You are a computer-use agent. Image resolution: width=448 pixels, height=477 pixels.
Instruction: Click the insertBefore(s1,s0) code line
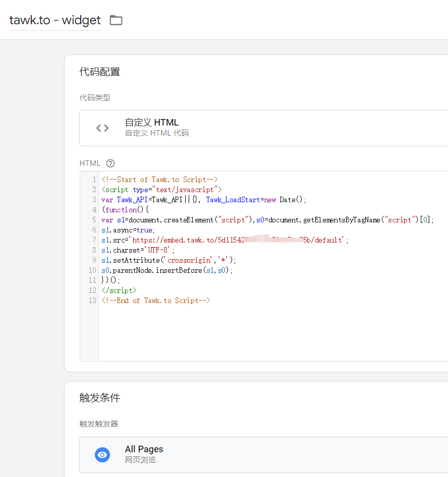coord(166,270)
